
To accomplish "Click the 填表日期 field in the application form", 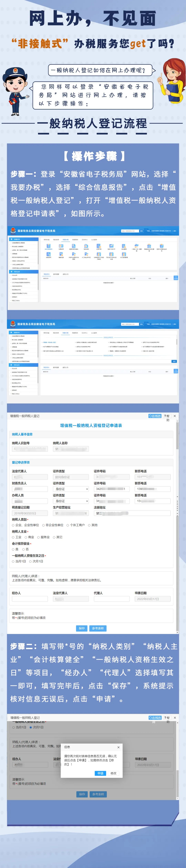I will coord(153,599).
